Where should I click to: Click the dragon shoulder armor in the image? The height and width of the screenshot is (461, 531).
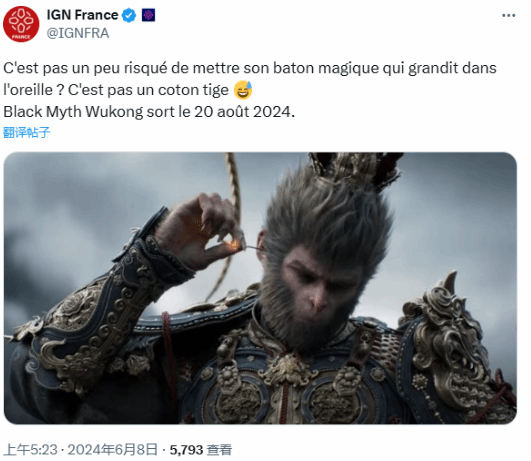pyautogui.click(x=454, y=342)
